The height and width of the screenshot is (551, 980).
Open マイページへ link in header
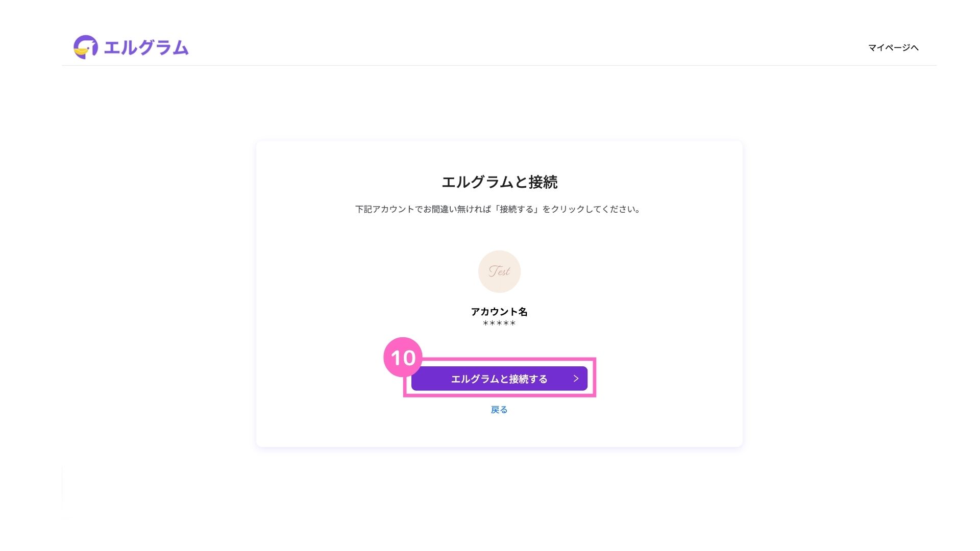coord(893,47)
